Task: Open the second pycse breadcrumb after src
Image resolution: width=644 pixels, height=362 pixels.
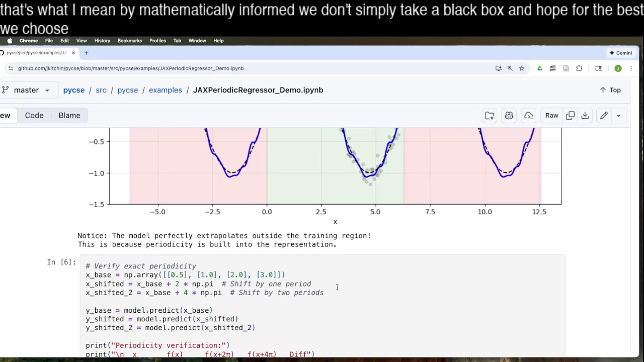Action: point(128,90)
